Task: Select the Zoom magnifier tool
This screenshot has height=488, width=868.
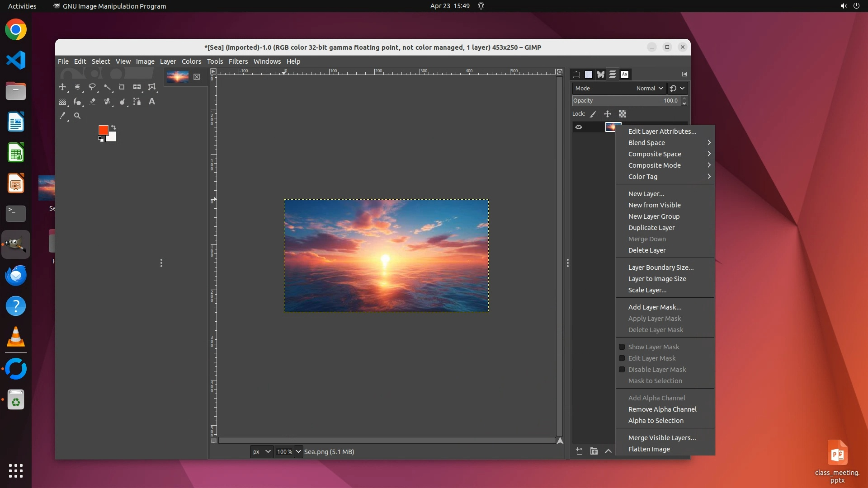Action: coord(77,116)
